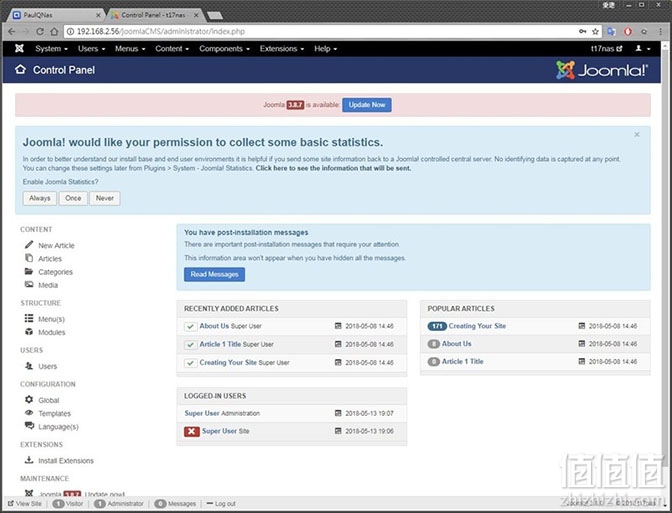
Task: Expand the Menus dropdown menu
Action: [x=130, y=48]
